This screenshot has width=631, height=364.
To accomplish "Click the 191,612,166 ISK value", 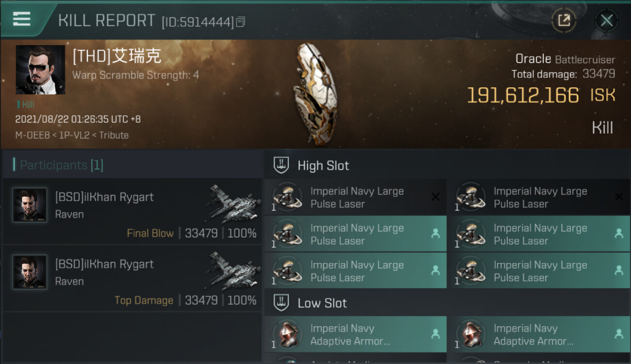I will (x=523, y=96).
